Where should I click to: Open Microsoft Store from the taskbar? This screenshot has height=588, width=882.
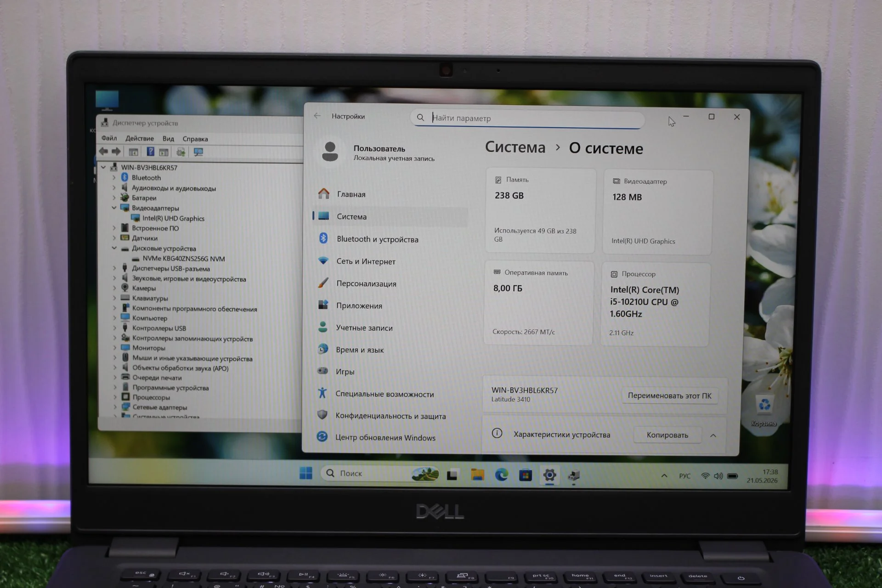pyautogui.click(x=526, y=475)
